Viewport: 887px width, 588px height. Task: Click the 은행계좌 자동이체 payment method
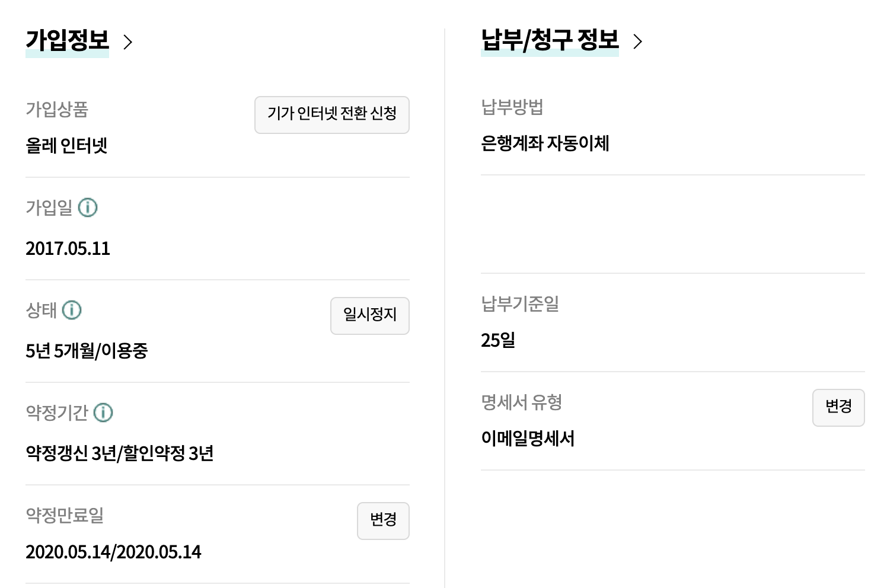tap(545, 143)
